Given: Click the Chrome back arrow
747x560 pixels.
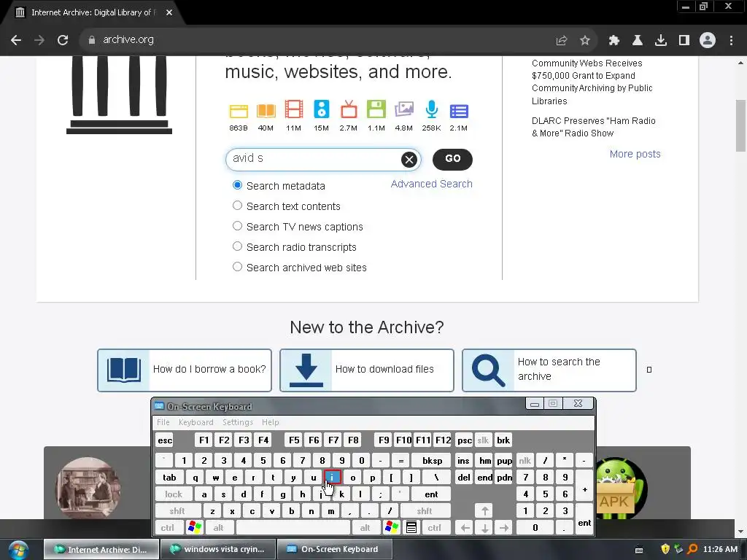Looking at the screenshot, I should 16,40.
